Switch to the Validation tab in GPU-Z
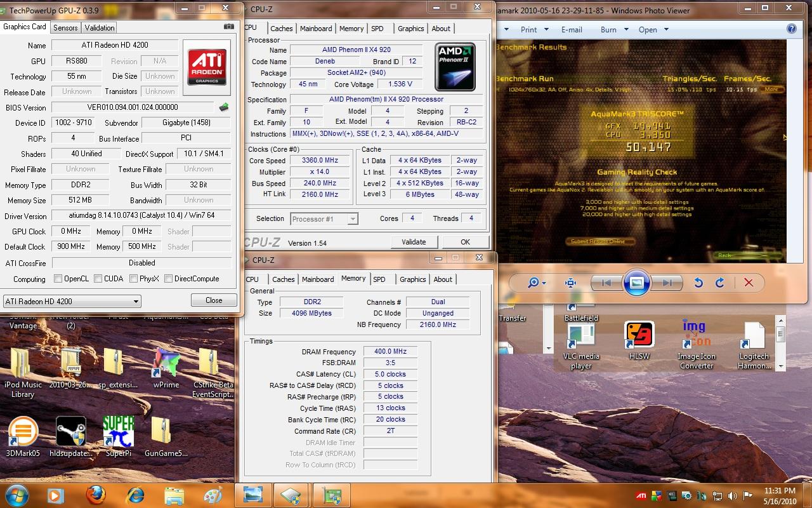This screenshot has height=508, width=812. tap(100, 28)
